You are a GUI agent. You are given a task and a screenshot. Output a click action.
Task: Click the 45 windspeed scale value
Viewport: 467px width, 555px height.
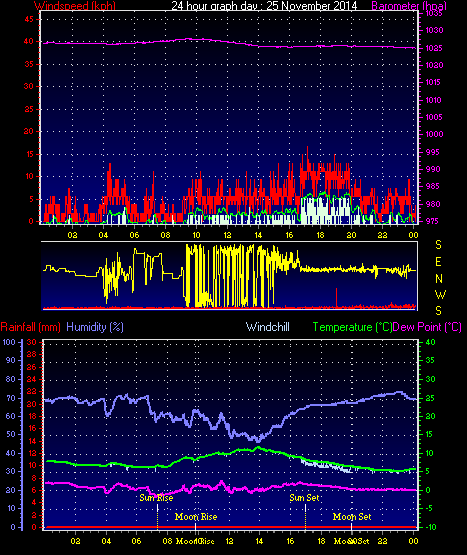pyautogui.click(x=29, y=19)
